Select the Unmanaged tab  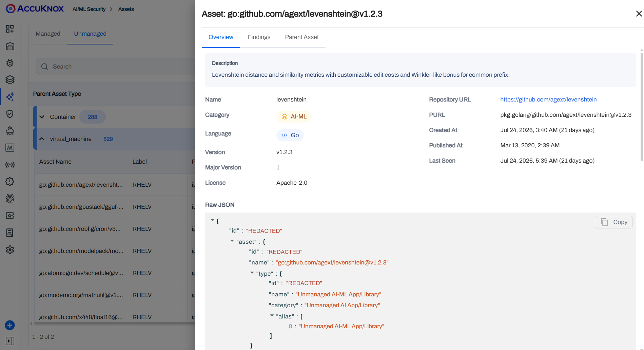click(x=90, y=34)
